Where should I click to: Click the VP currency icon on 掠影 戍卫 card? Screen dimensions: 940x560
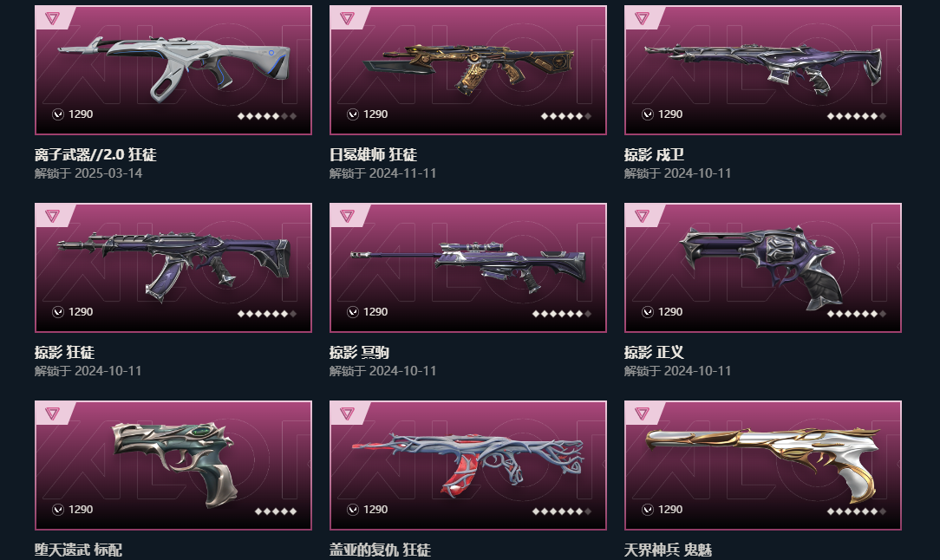[648, 114]
